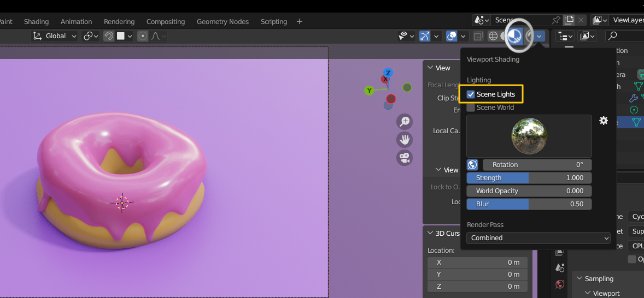Uncheck the Scene Lights checkbox
Screen dimensions: 644x298
point(471,94)
